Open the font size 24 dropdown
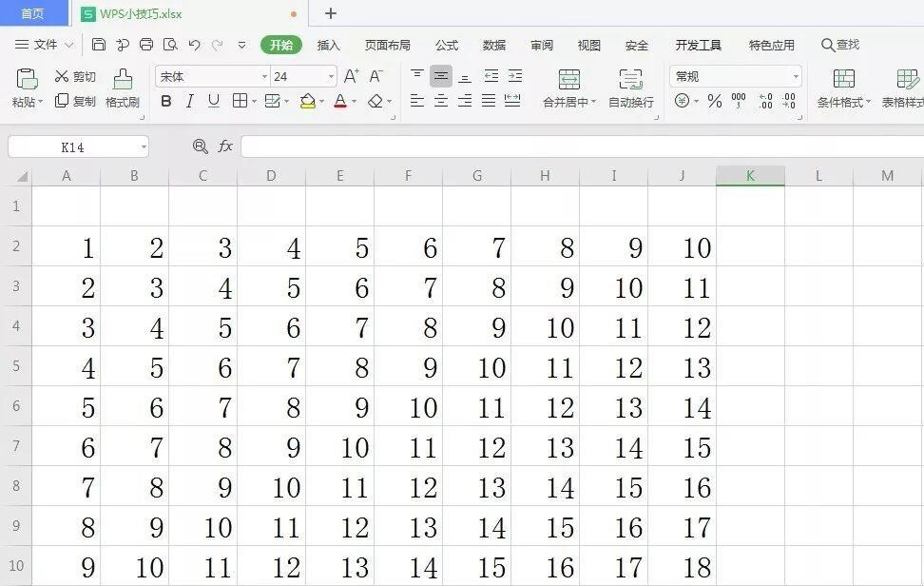The height and width of the screenshot is (586, 924). coord(331,77)
